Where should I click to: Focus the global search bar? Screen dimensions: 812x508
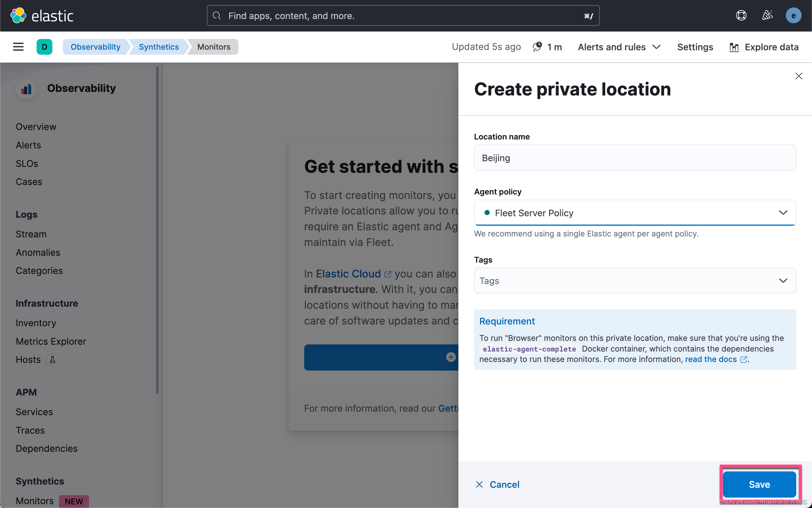(403, 15)
